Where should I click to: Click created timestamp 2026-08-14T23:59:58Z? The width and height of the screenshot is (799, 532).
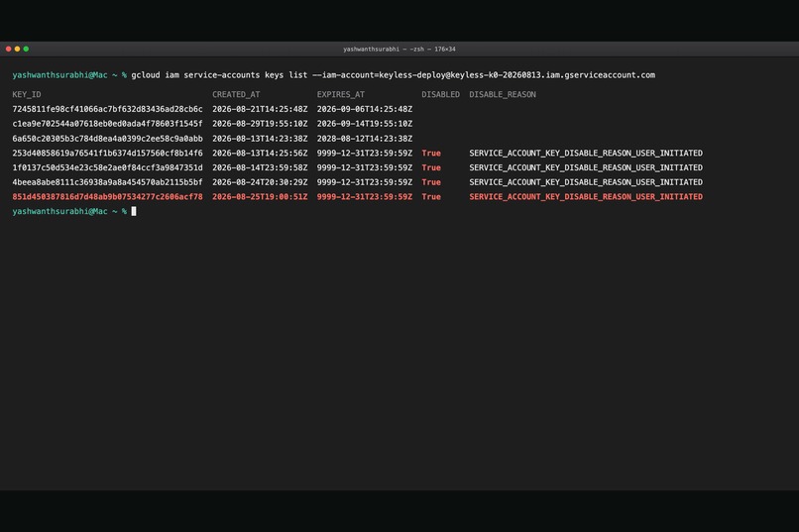coord(260,167)
